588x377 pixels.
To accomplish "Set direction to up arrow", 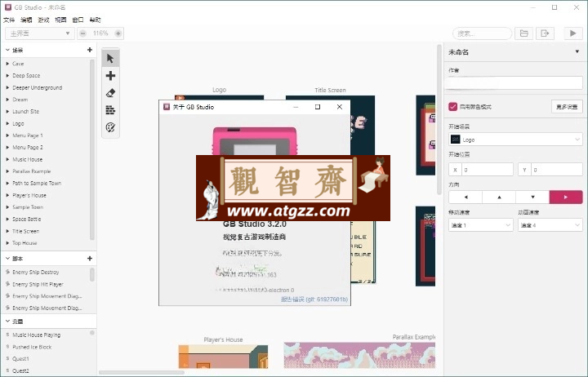I will pyautogui.click(x=499, y=197).
